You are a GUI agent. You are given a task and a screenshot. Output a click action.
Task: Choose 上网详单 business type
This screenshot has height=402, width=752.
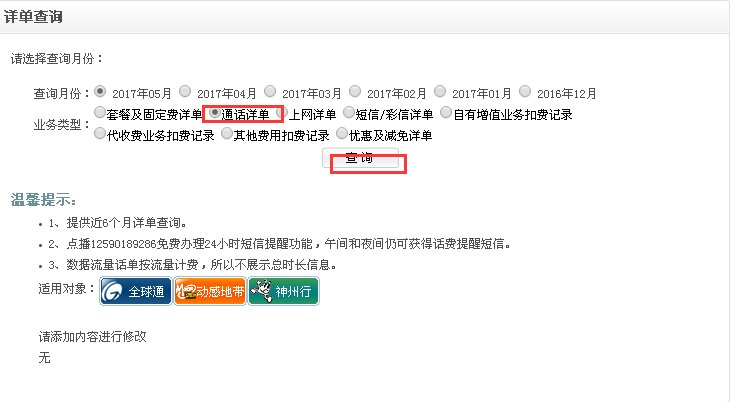[282, 112]
